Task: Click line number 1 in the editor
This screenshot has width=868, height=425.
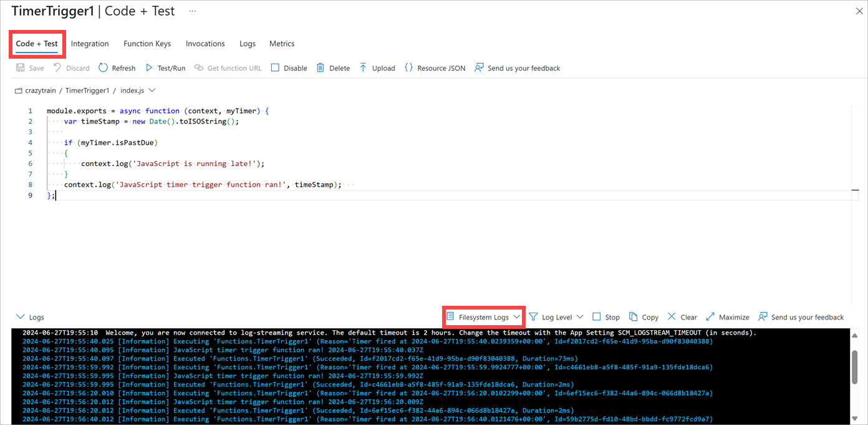Action: click(30, 111)
